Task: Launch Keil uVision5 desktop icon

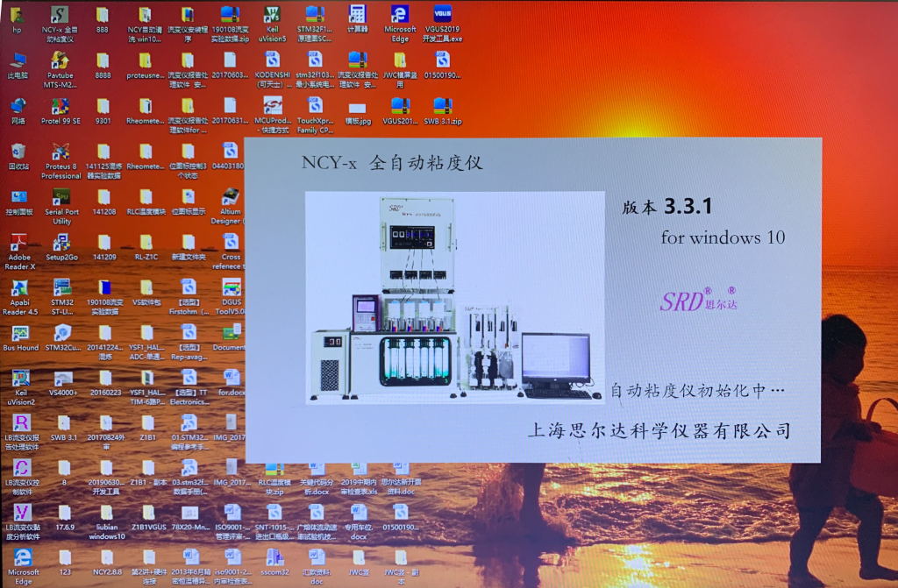Action: coord(273,15)
